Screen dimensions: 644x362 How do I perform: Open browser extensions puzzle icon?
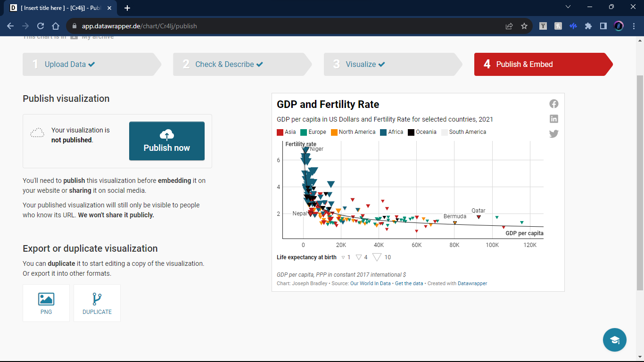click(588, 26)
